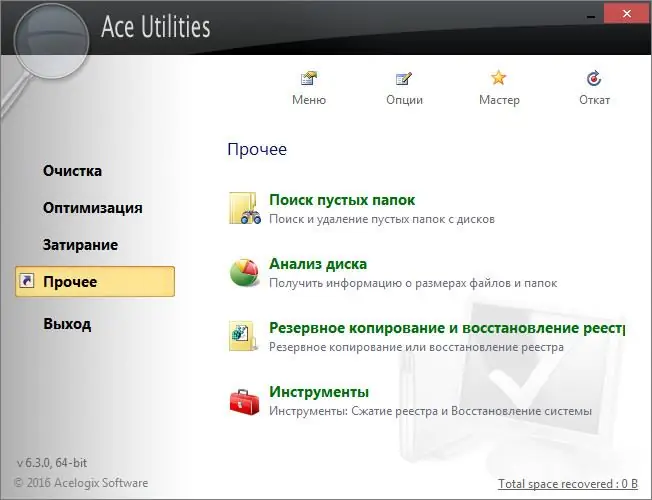Close the Ace Utilities window
This screenshot has height=500, width=652.
pyautogui.click(x=627, y=14)
